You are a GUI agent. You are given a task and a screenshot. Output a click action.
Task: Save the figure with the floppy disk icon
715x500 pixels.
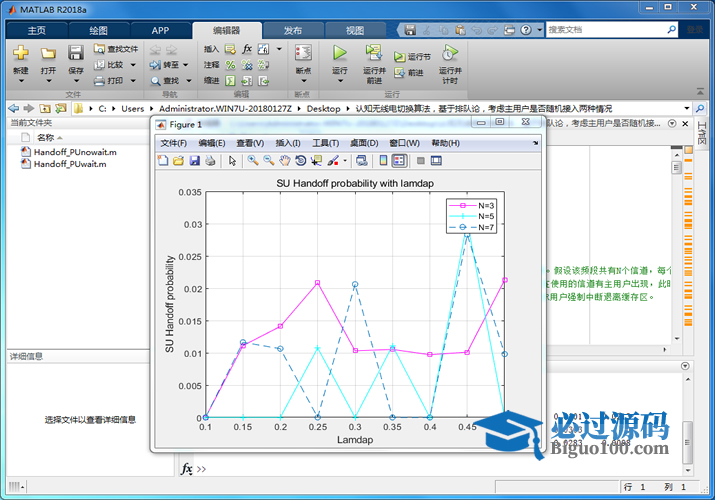point(195,160)
